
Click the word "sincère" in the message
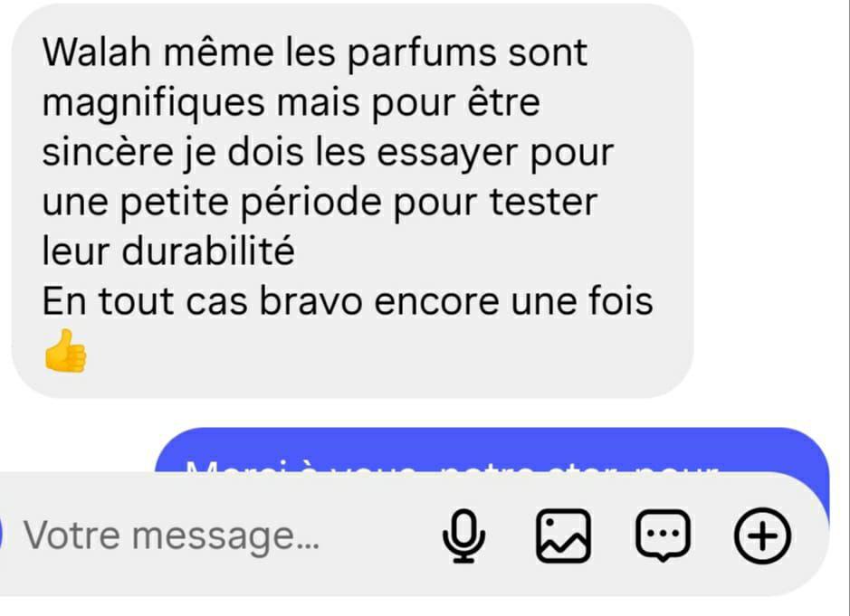[108, 152]
